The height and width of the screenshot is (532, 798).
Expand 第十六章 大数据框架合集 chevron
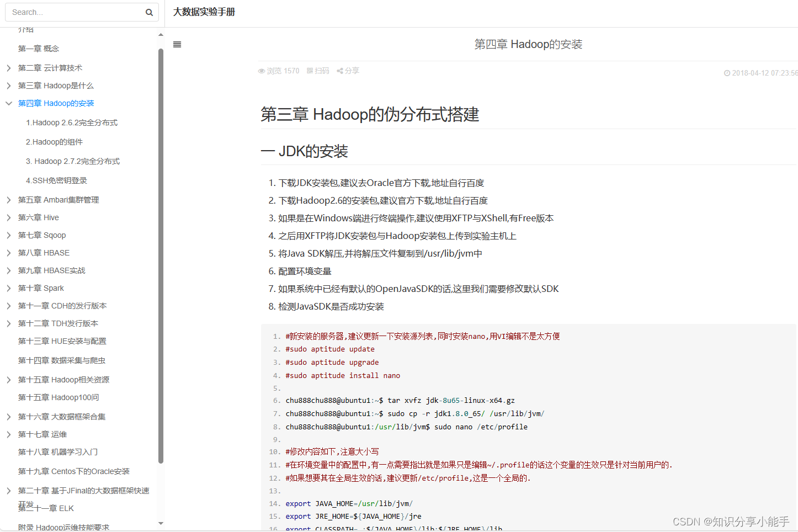pyautogui.click(x=9, y=417)
